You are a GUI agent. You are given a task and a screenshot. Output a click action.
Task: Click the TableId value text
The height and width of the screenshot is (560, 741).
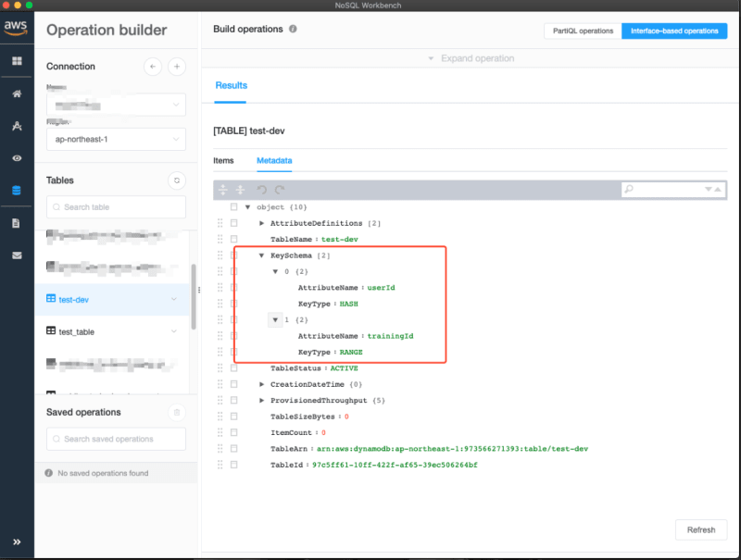395,465
